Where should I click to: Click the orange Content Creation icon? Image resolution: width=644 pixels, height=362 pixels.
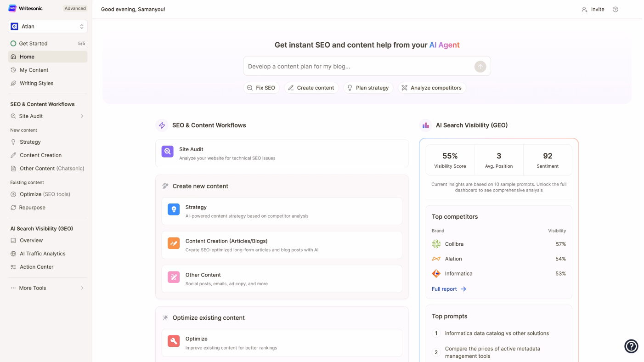174,243
